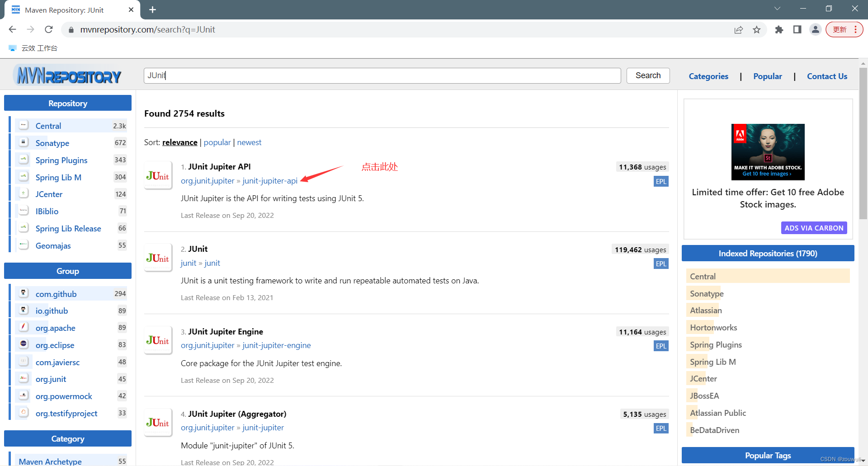Image resolution: width=868 pixels, height=466 pixels.
Task: Open the junit-jupiter-engine artifact link
Action: (x=276, y=345)
